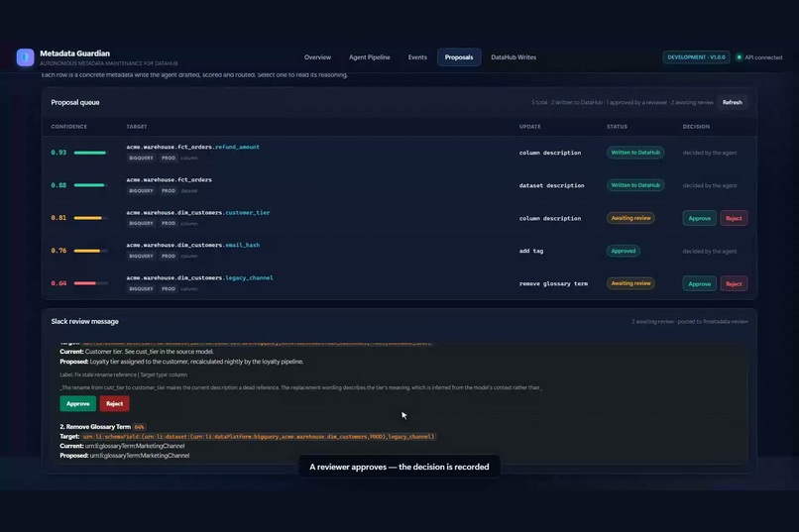The image size is (799, 532).
Task: Click Awaiting review status for customer_tier
Action: [x=630, y=218]
